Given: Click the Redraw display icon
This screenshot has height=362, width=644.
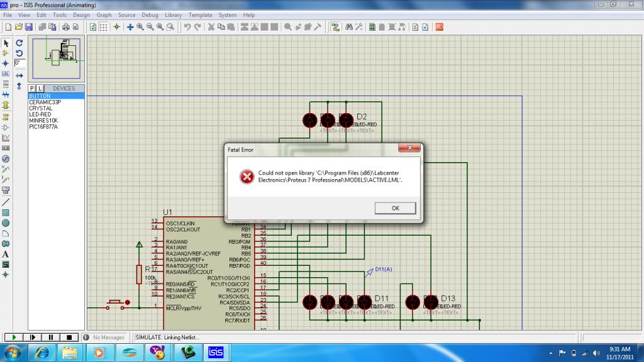Looking at the screenshot, I should [x=93, y=27].
